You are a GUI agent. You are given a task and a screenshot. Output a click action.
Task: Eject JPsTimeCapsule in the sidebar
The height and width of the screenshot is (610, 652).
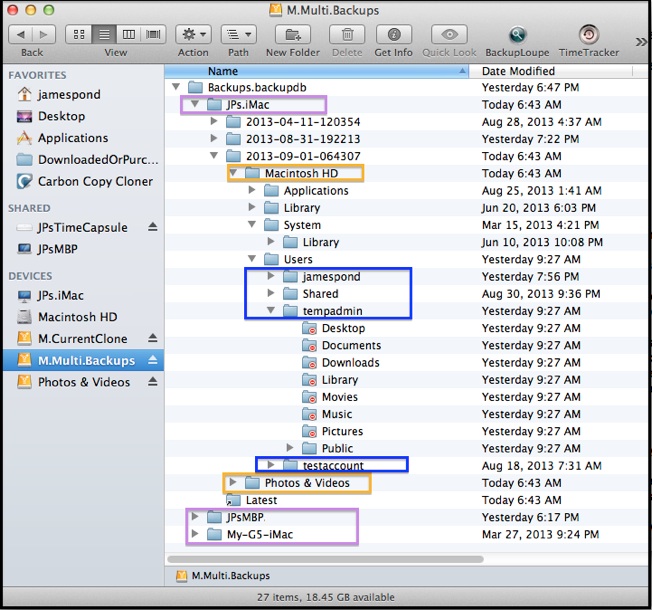(x=152, y=227)
